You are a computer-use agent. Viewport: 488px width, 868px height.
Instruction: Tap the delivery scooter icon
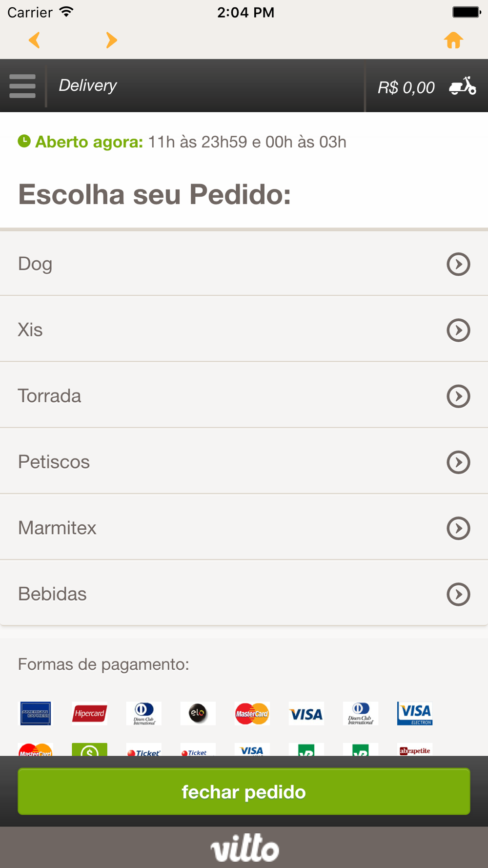click(x=462, y=86)
